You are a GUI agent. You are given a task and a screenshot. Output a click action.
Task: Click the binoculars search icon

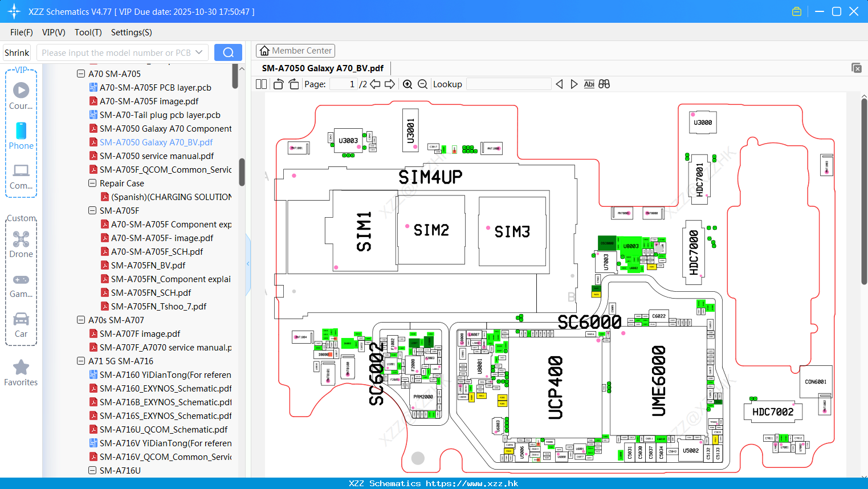click(x=604, y=84)
